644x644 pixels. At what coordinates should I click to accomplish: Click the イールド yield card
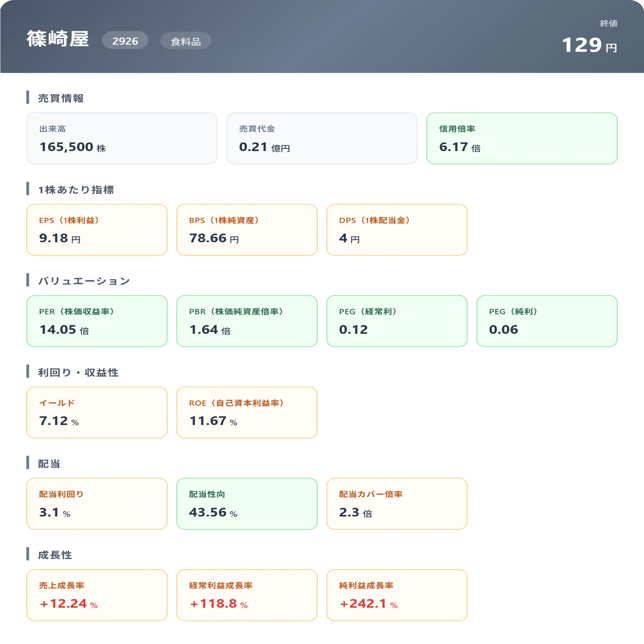[97, 412]
